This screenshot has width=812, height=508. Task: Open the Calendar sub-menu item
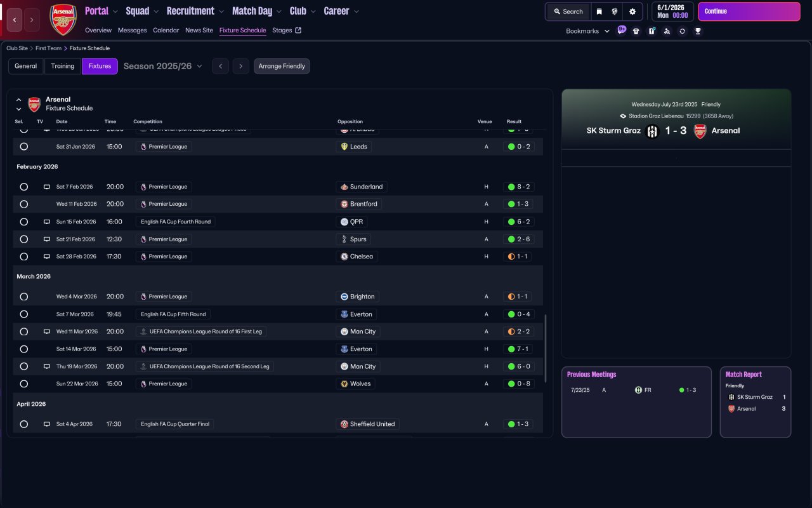tap(166, 30)
